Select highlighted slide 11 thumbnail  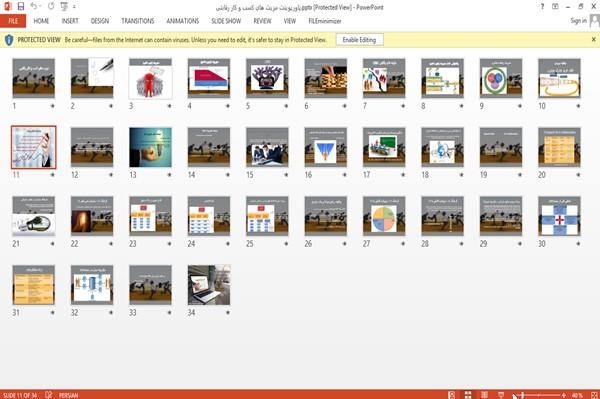click(34, 147)
